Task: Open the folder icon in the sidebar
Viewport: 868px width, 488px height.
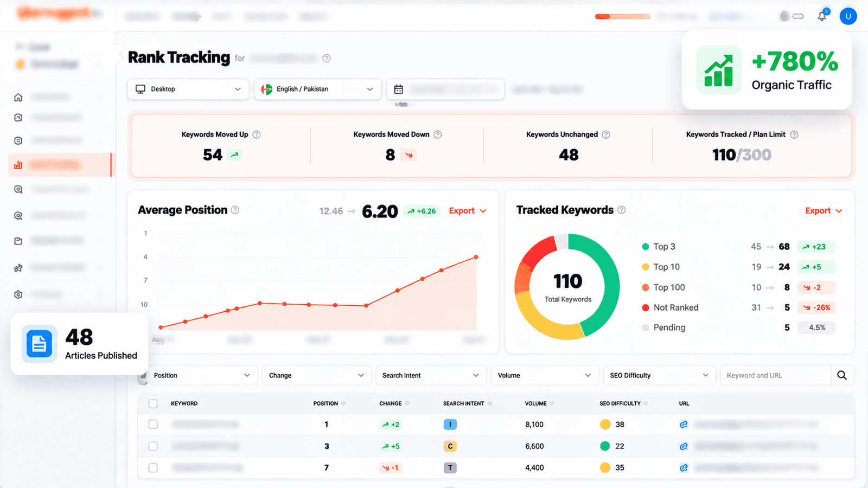Action: tap(18, 241)
